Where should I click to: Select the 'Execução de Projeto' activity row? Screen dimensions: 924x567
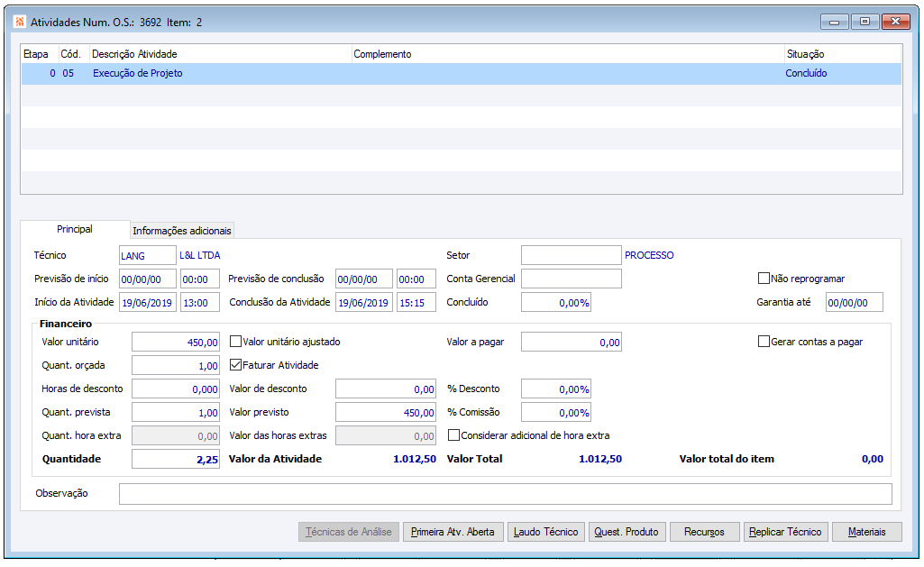137,74
